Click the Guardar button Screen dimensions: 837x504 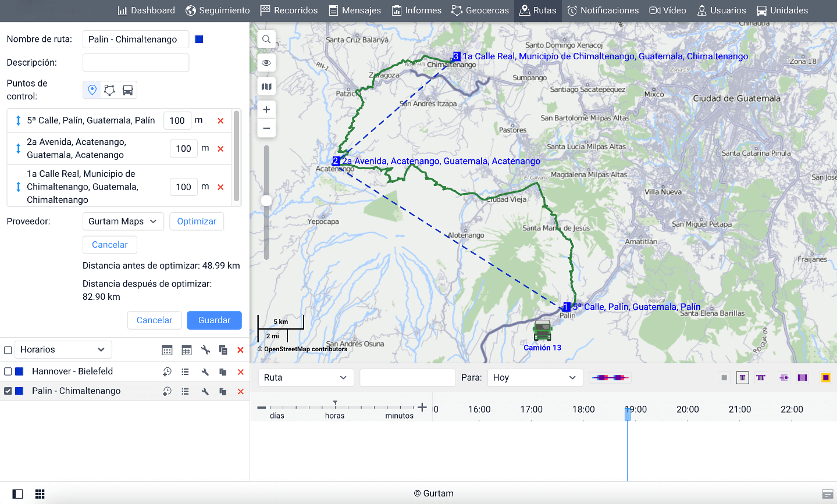pyautogui.click(x=214, y=320)
